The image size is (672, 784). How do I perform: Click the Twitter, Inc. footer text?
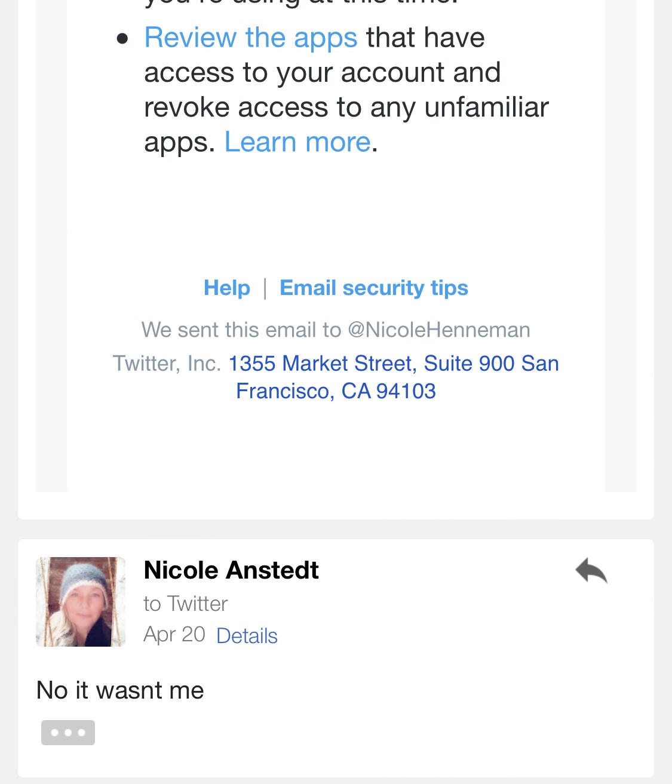point(167,363)
